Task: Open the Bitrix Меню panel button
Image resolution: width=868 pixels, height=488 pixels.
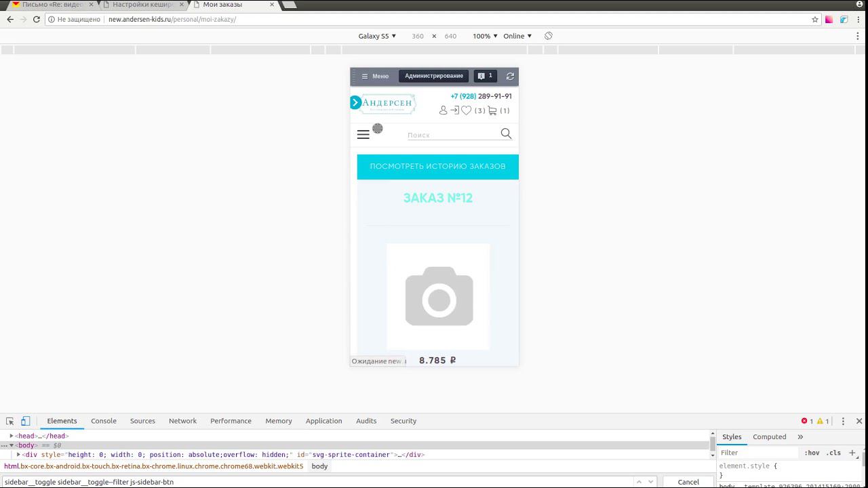Action: (x=375, y=76)
